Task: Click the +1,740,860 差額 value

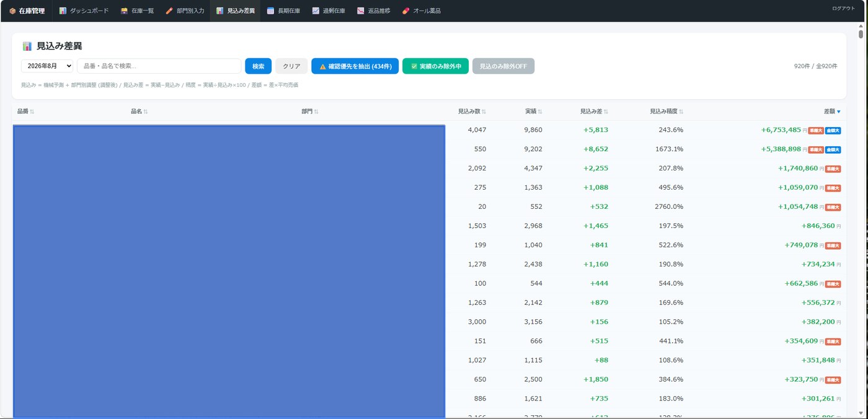Action: pos(798,169)
